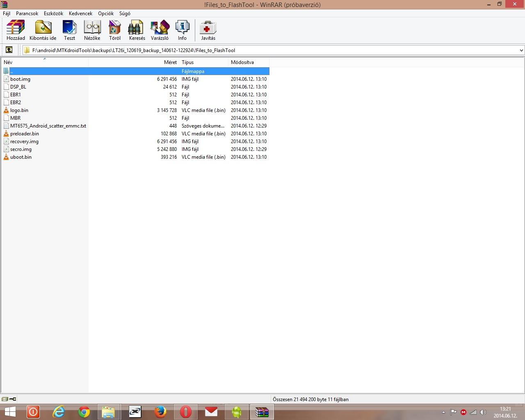The image size is (525, 420).
Task: Open the Parancsok menu
Action: tap(27, 13)
